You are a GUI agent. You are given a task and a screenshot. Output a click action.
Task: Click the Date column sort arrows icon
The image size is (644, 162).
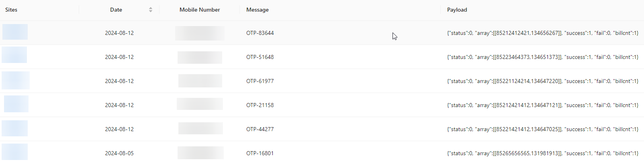click(151, 10)
